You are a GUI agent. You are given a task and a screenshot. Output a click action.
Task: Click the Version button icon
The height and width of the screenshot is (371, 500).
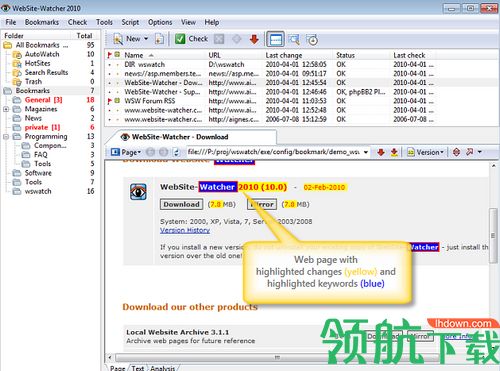411,152
